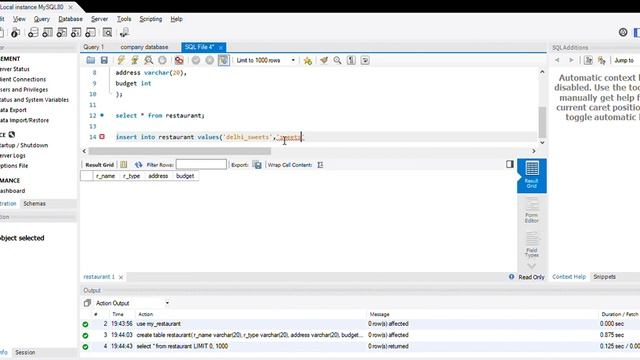Open SQL script file icon in main toolbar

point(15,33)
